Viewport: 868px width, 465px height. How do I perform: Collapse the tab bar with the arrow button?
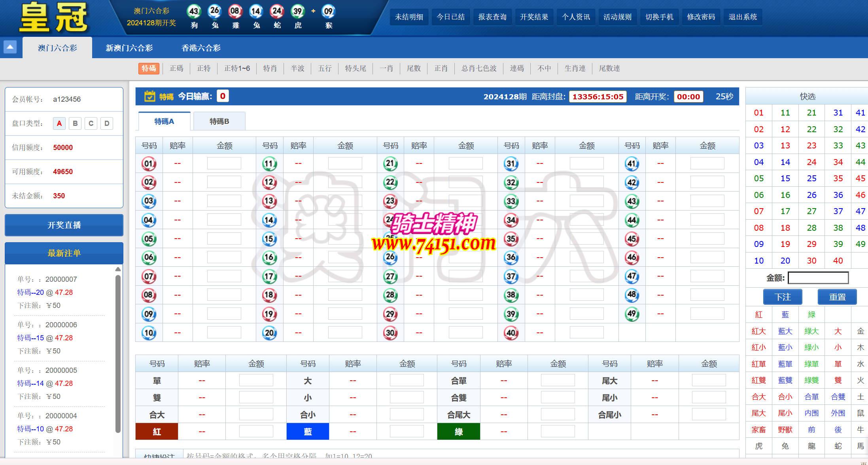(10, 47)
